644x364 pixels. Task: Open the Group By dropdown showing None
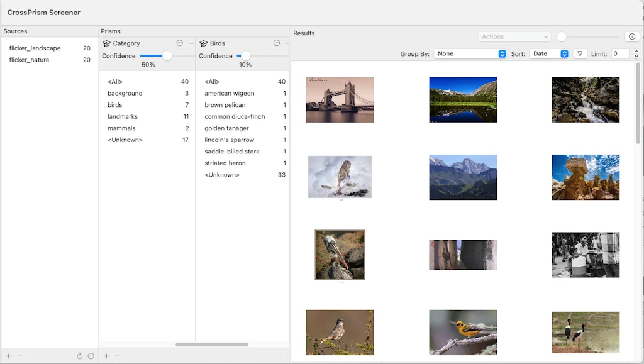click(x=470, y=53)
